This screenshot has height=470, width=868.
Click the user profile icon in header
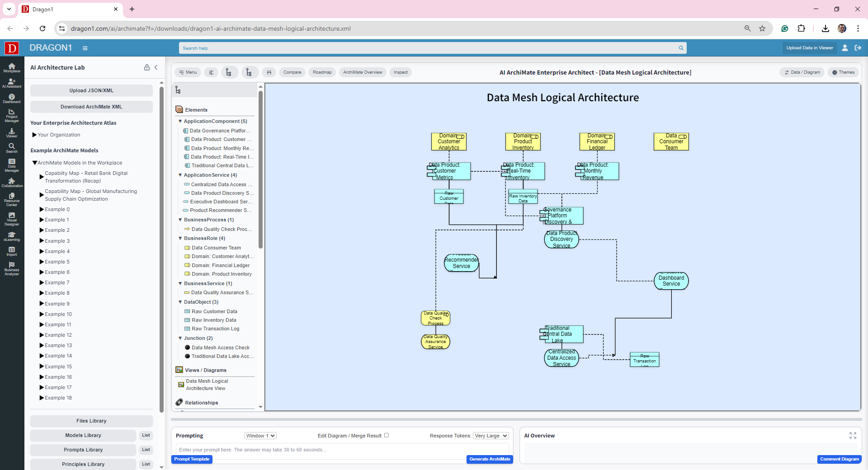coord(844,48)
